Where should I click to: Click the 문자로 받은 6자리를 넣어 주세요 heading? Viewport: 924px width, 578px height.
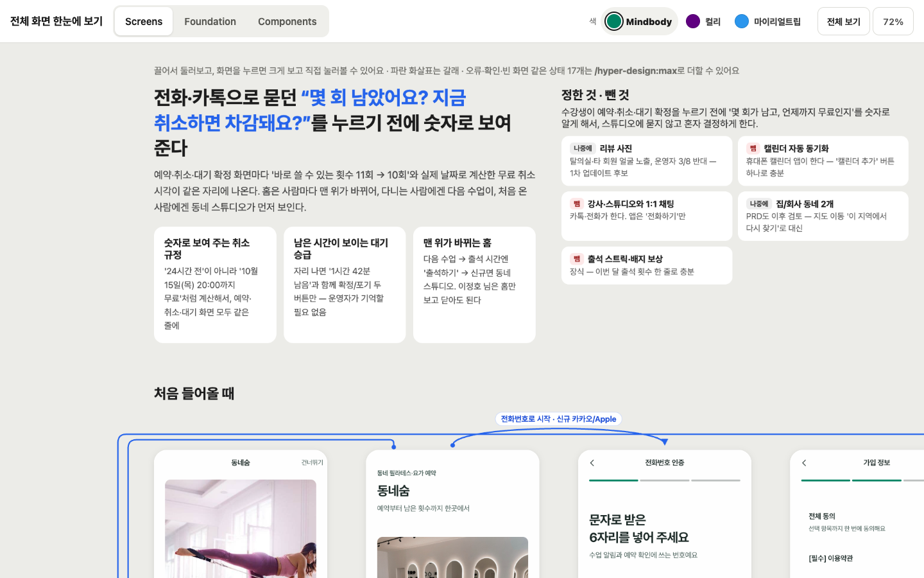click(638, 529)
